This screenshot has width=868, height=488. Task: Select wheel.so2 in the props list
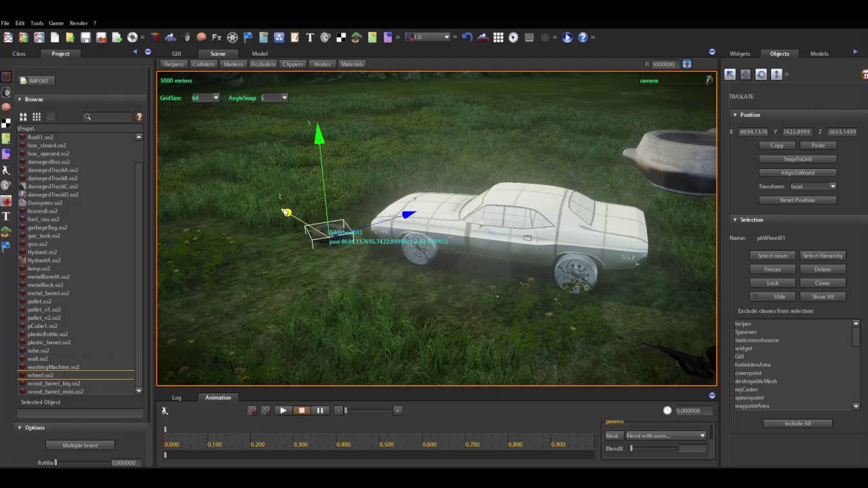coord(76,375)
